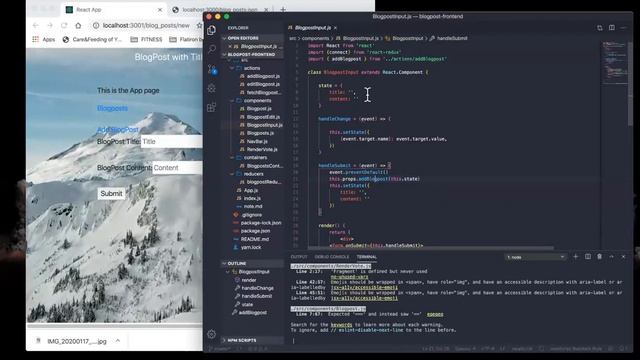The width and height of the screenshot is (640, 360).
Task: Collapse the BLOGPOST-FRONTEND project section
Action: (x=252, y=54)
